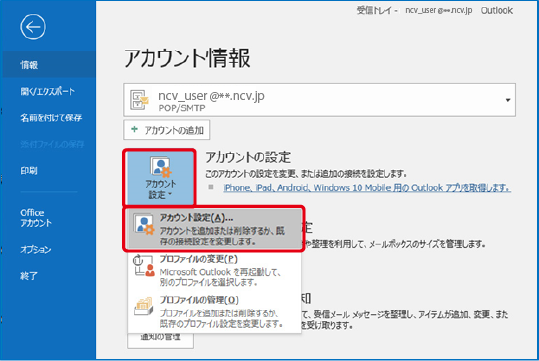Click the アカウントの設定 heading text
Viewport: 539px width, 361px height.
click(x=248, y=157)
